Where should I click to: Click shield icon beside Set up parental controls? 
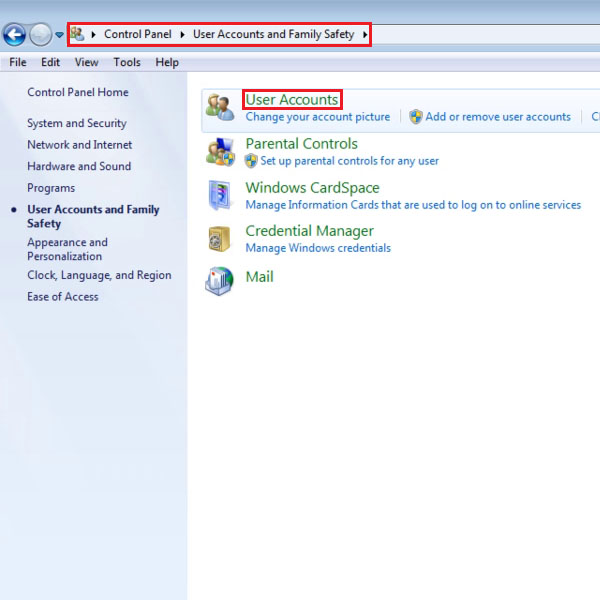coord(251,161)
